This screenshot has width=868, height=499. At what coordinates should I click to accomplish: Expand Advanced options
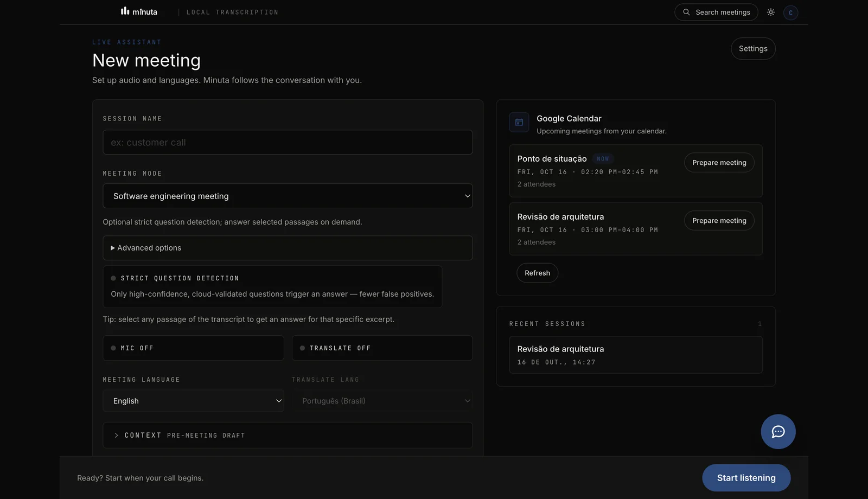point(288,248)
